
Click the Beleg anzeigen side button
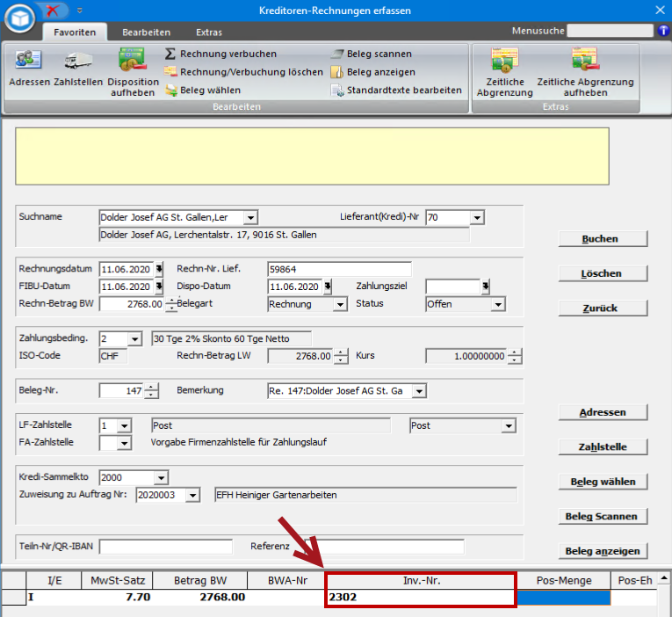(x=603, y=551)
